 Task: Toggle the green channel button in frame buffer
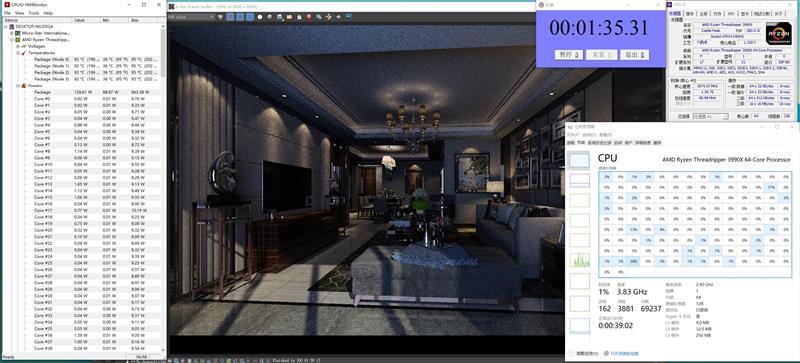pos(240,17)
